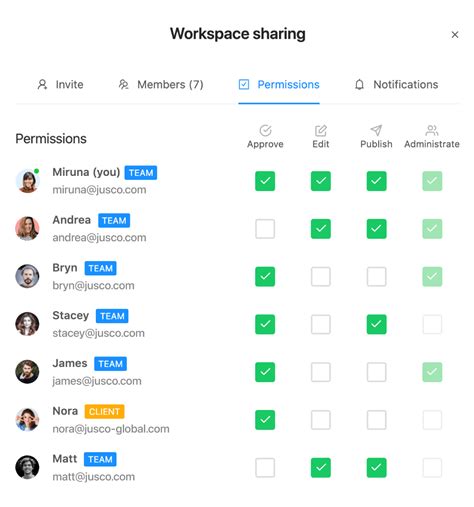This screenshot has height=507, width=474.
Task: Click email andrea@jusco.com
Action: pyautogui.click(x=99, y=237)
